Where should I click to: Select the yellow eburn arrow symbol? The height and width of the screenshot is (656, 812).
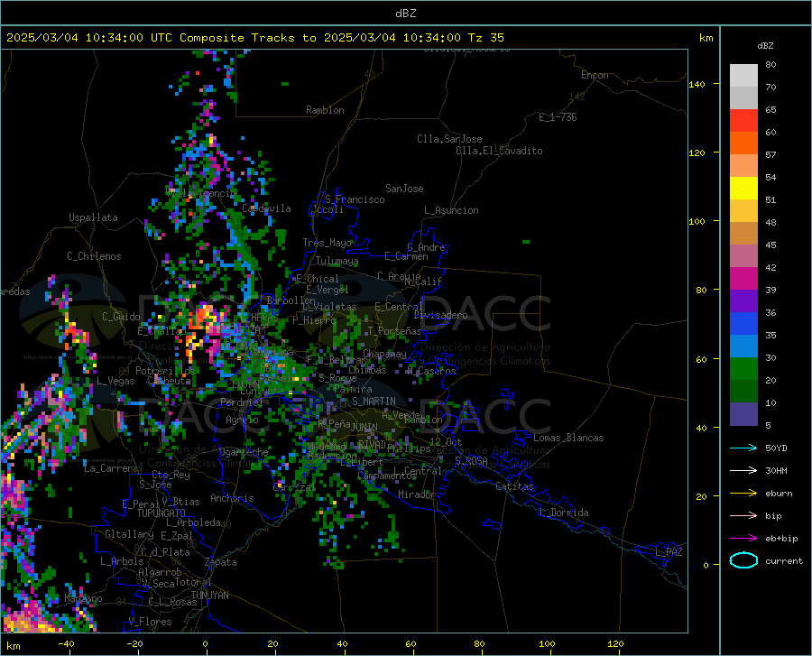[x=743, y=493]
